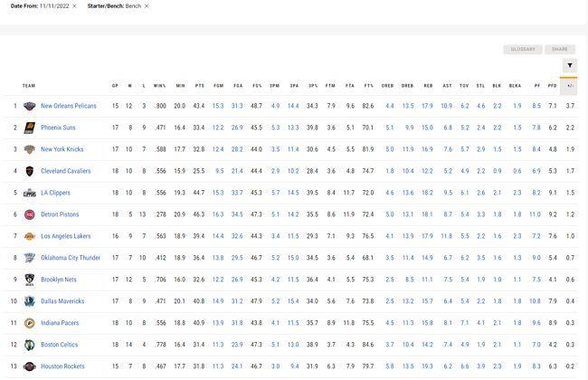The image size is (588, 380).
Task: Click Lakers AST value 11.8
Action: 447,236
